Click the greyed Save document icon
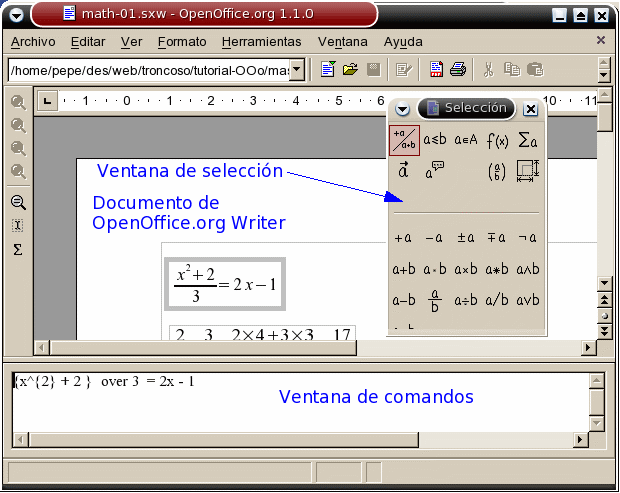 click(373, 69)
